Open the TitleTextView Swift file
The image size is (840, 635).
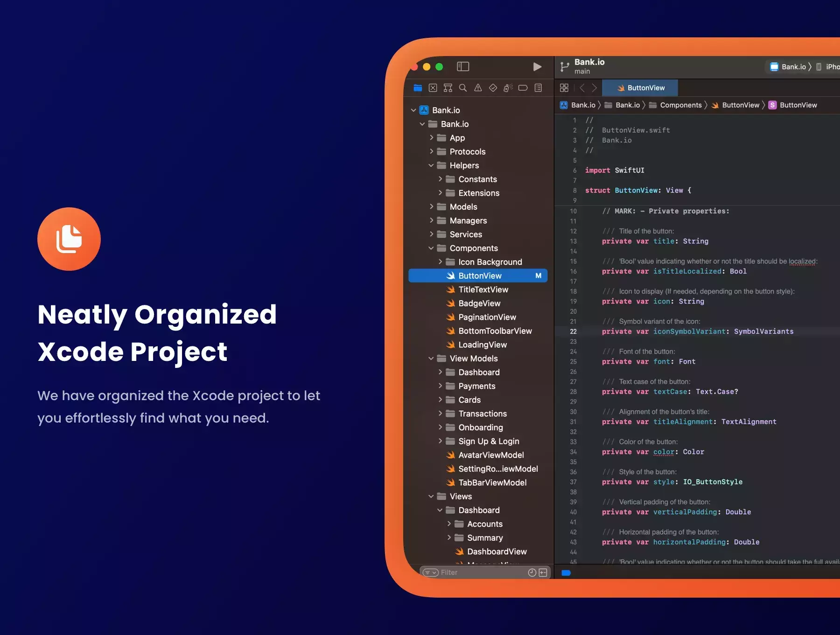pyautogui.click(x=477, y=289)
